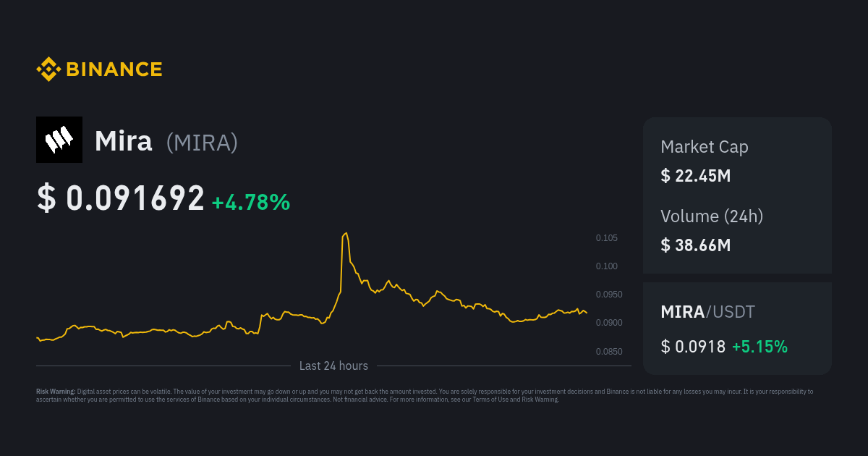
Task: Click the $ 0.091692 price
Action: (x=121, y=198)
